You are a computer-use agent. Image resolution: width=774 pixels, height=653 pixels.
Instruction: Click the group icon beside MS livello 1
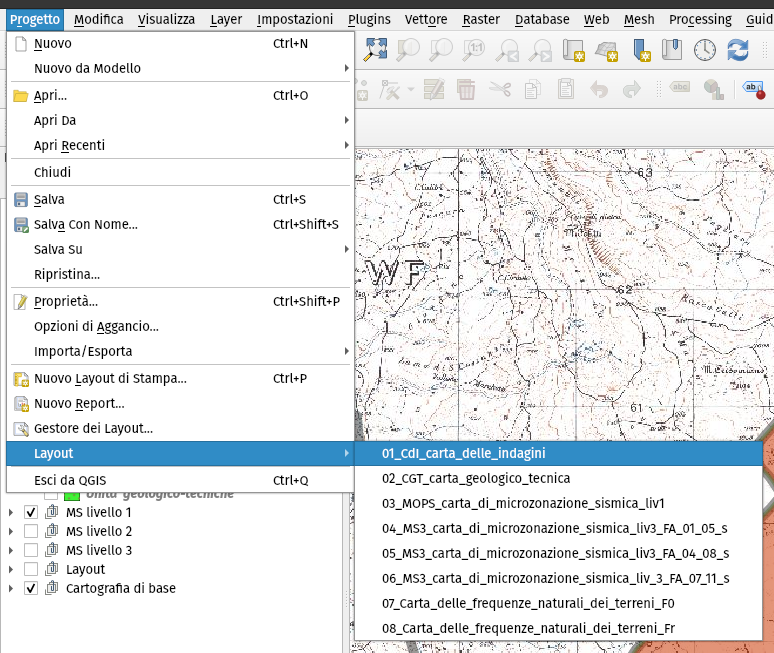click(x=52, y=512)
